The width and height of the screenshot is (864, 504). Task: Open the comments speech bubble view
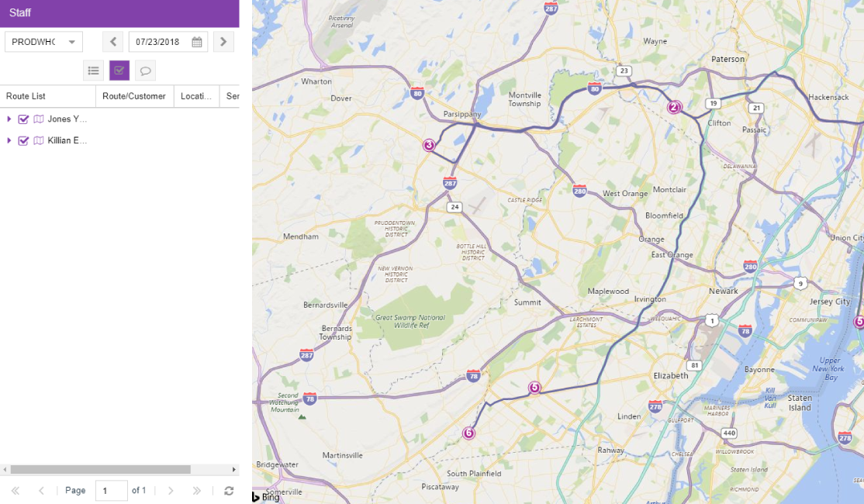pyautogui.click(x=146, y=71)
